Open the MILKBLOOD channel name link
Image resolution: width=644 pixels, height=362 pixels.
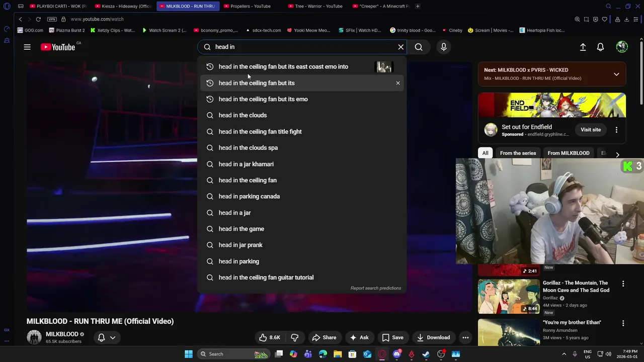pos(62,334)
